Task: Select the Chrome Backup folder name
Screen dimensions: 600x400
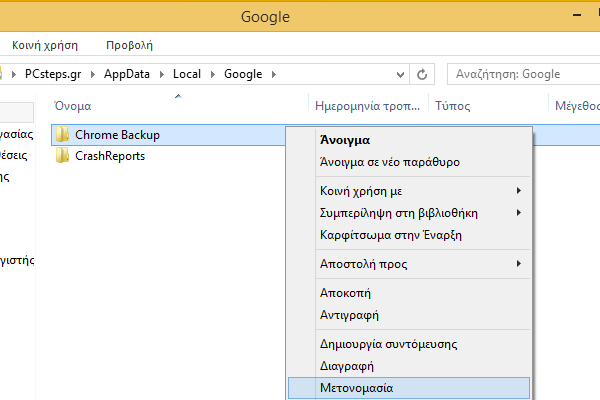Action: tap(117, 135)
